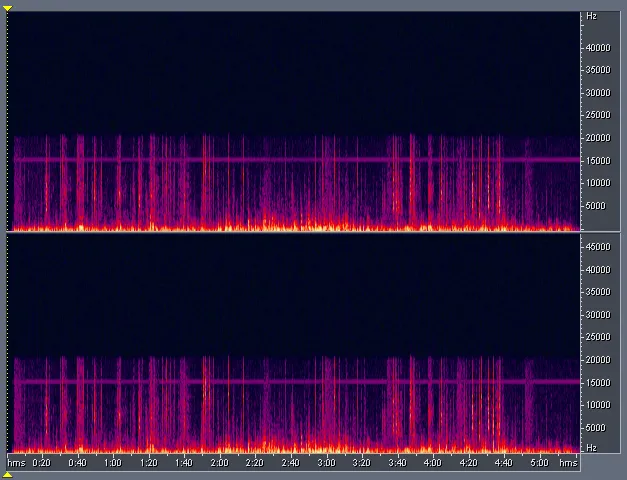Click 30000 on the upper channel frequency ruler
Viewport: 627px width, 480px height.
598,93
